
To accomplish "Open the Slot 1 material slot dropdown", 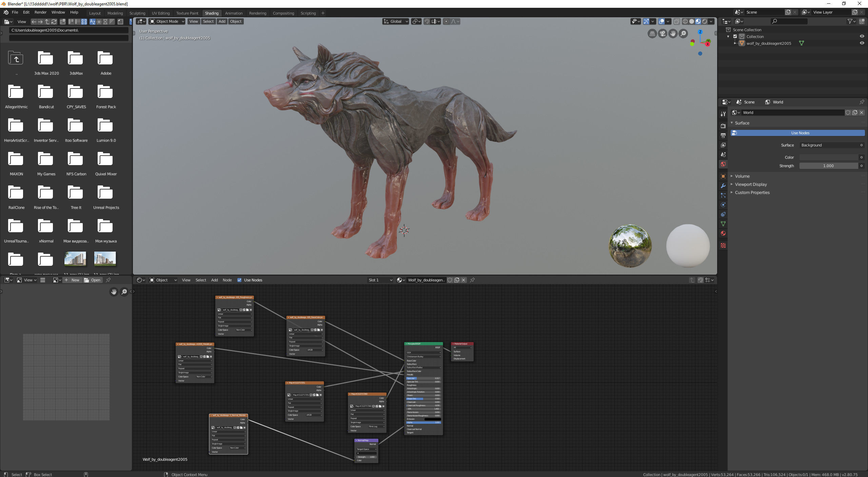I will (380, 280).
